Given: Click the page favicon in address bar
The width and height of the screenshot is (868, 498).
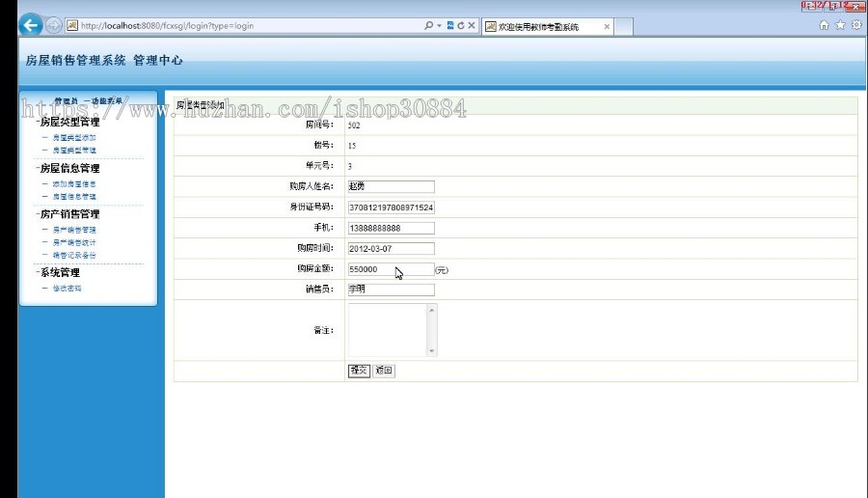Looking at the screenshot, I should click(x=72, y=25).
